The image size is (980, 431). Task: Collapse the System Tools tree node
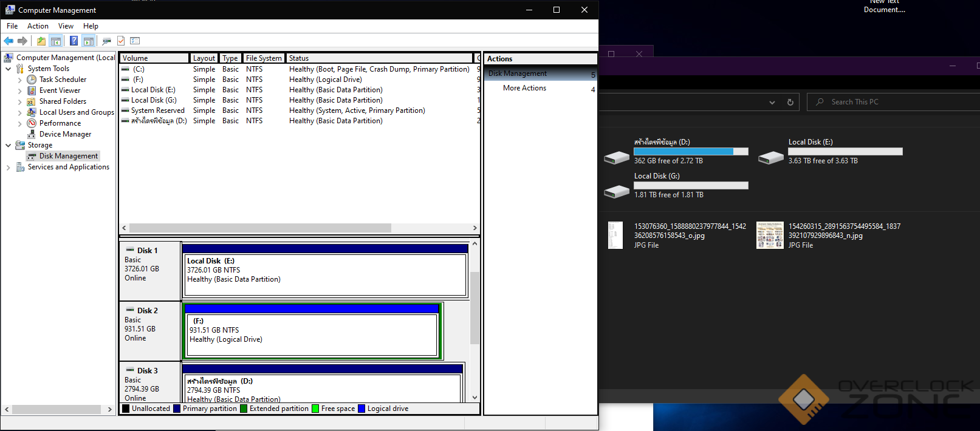(8, 69)
